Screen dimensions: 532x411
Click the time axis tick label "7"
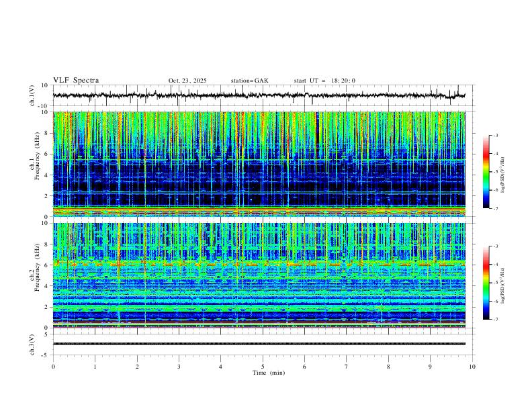tap(347, 367)
